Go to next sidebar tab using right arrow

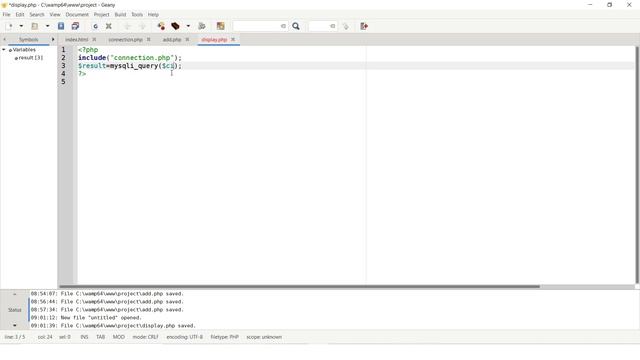tap(53, 40)
